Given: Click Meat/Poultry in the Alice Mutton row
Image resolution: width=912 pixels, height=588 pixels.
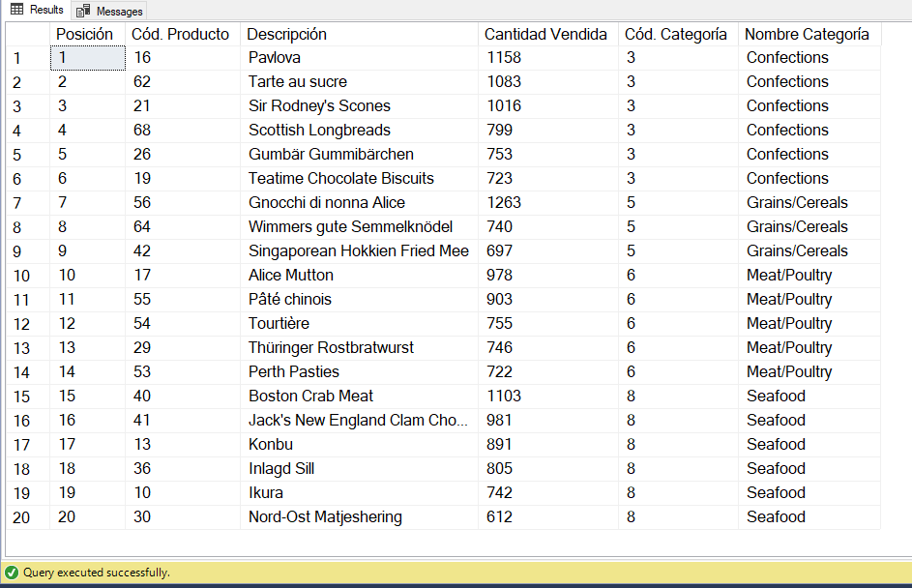Looking at the screenshot, I should (809, 275).
